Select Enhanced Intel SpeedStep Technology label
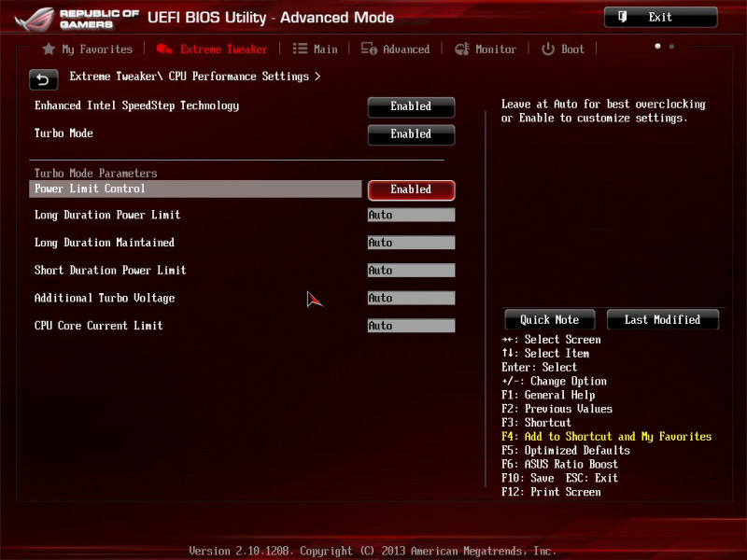This screenshot has width=747, height=560. click(x=136, y=105)
